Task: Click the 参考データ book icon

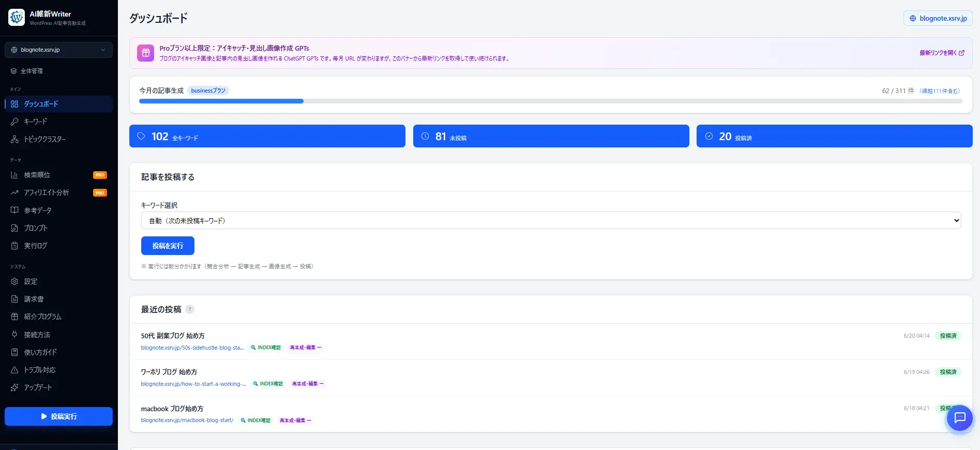Action: [x=14, y=210]
